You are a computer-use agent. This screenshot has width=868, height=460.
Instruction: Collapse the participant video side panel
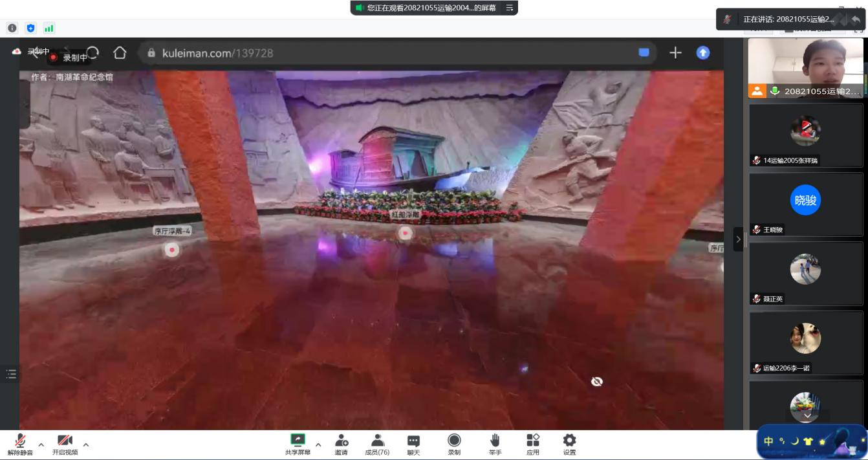738,239
